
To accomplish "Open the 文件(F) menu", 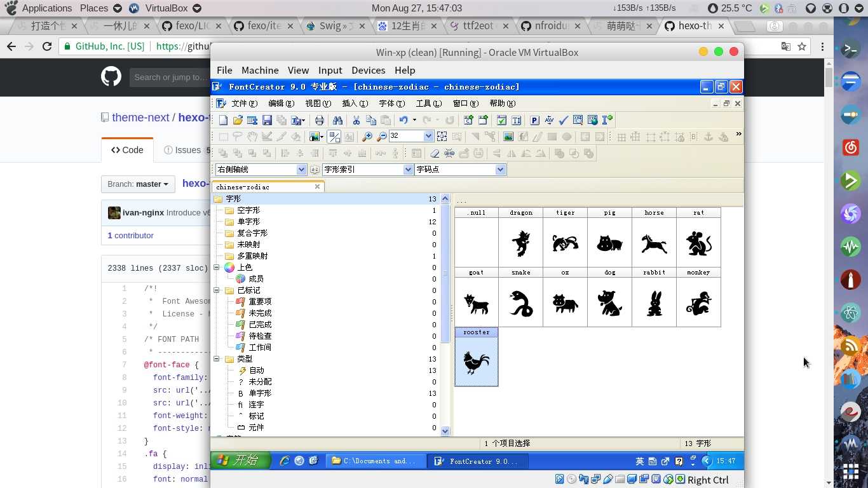I will tap(244, 104).
